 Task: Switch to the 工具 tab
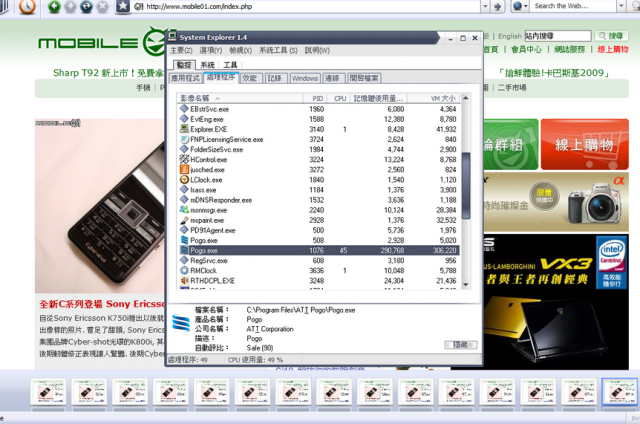point(230,65)
